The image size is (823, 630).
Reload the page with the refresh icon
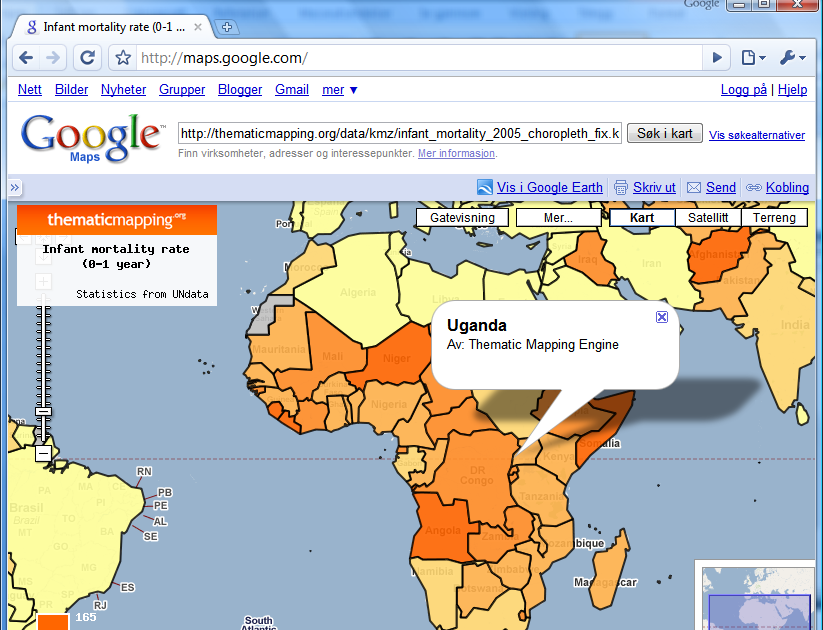87,58
